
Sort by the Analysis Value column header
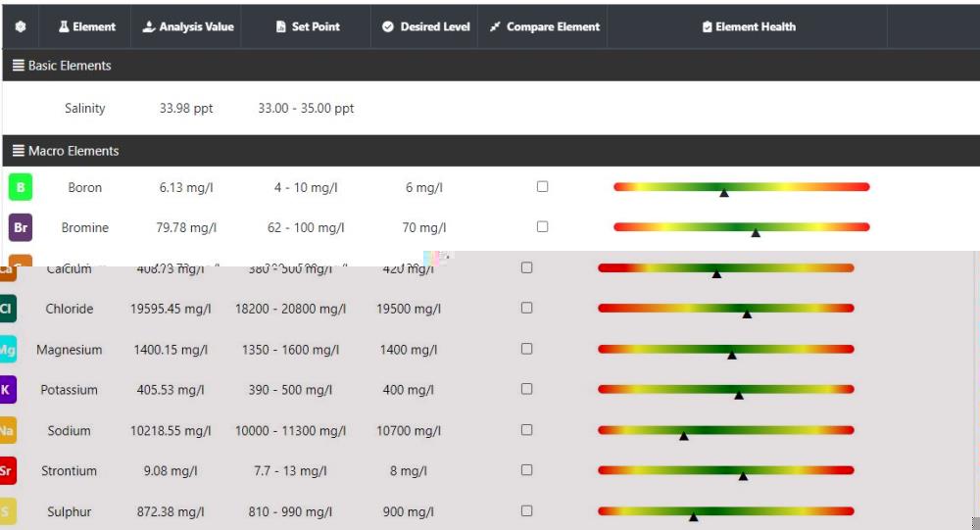click(188, 26)
